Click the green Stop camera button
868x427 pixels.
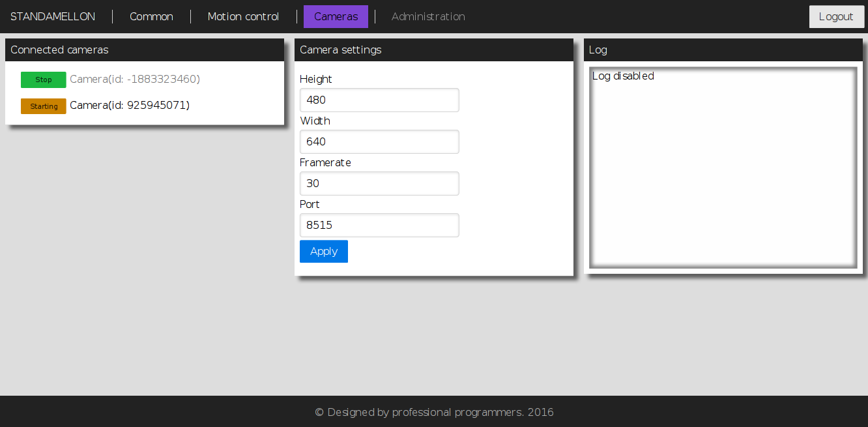click(x=44, y=80)
